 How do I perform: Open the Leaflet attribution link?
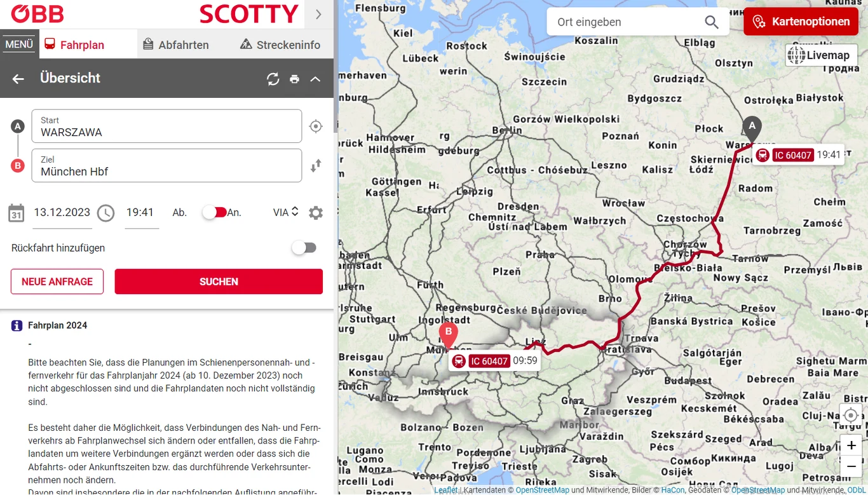tap(445, 490)
